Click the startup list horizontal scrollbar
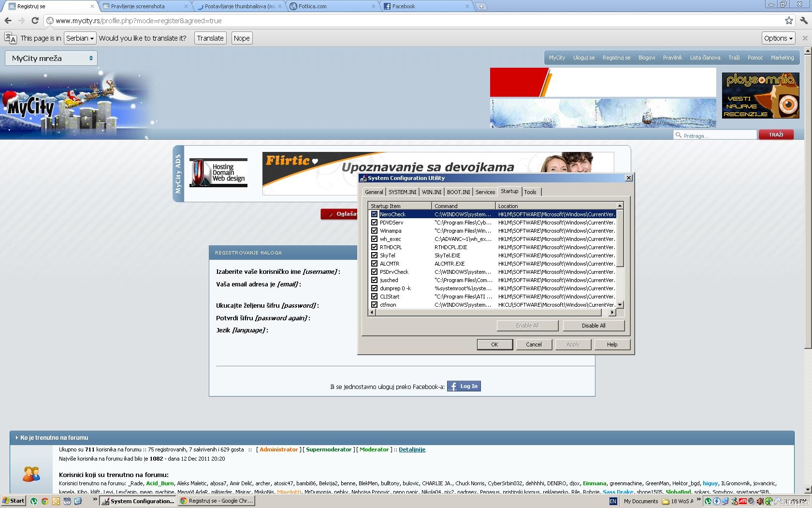The image size is (812, 508). (492, 313)
